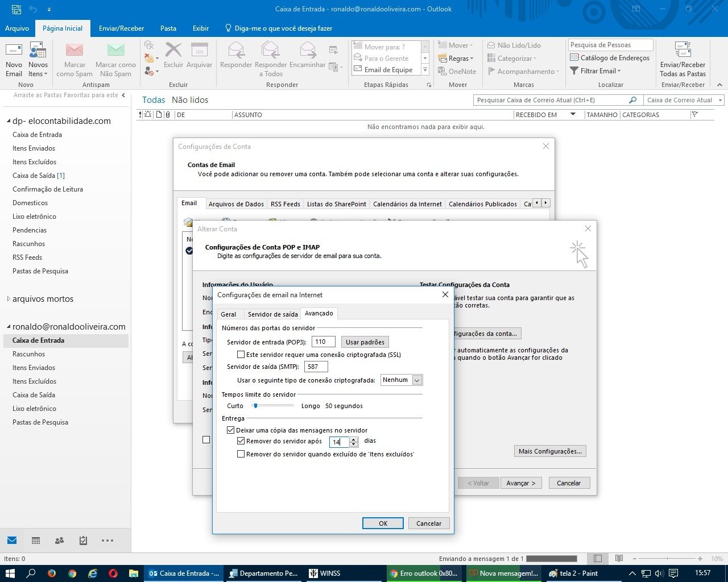Image resolution: width=728 pixels, height=582 pixels.
Task: Click the search magnifier in mailbox search
Action: (632, 100)
